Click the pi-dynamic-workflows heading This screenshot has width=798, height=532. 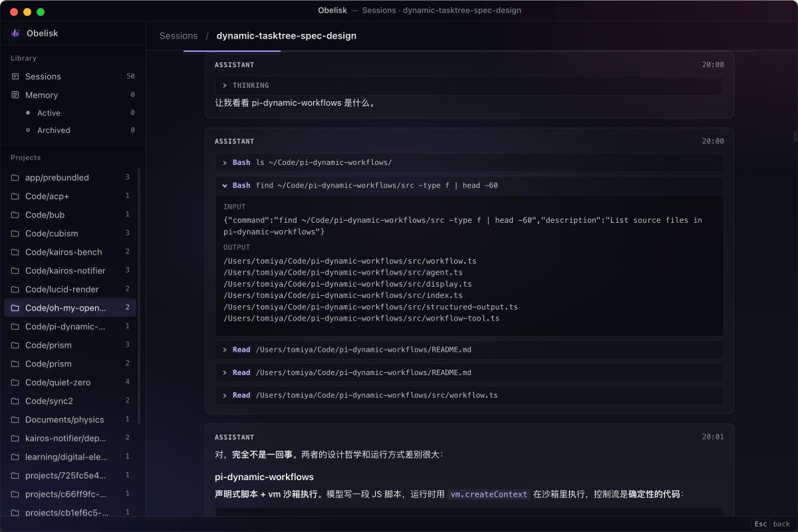(x=264, y=477)
